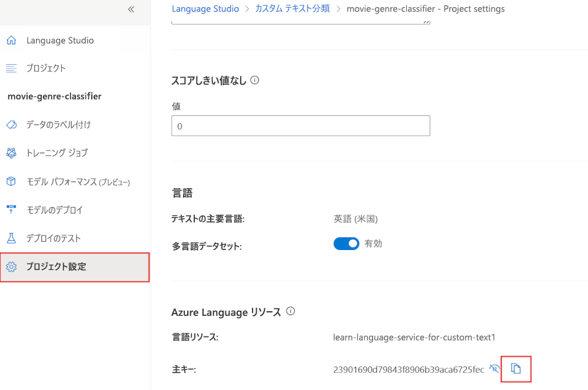Show info for Azure Language リソース
The image size is (588, 390).
pos(291,311)
